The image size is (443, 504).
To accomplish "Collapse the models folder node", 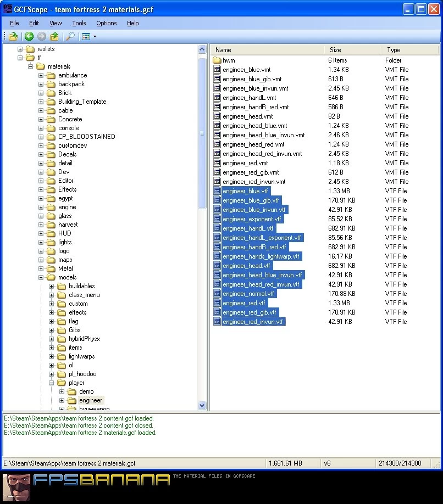I will click(41, 277).
